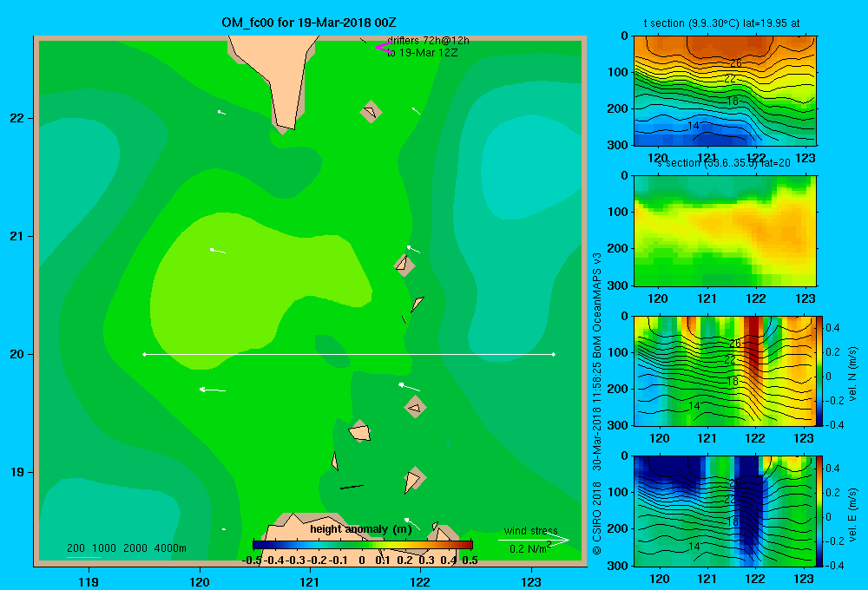Click the vel. E color scale bar

[x=820, y=511]
